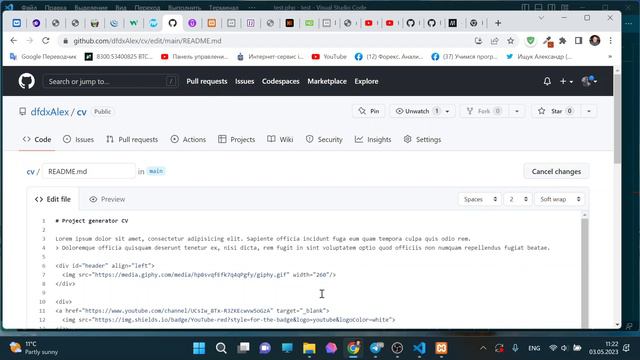640x360 pixels.
Task: Click the page vertical scrollbar
Action: (x=617, y=118)
